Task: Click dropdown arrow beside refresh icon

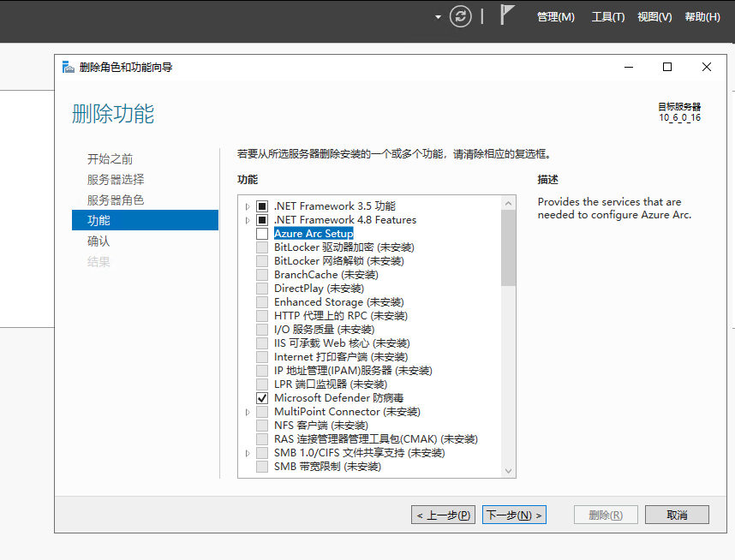Action: coord(439,17)
